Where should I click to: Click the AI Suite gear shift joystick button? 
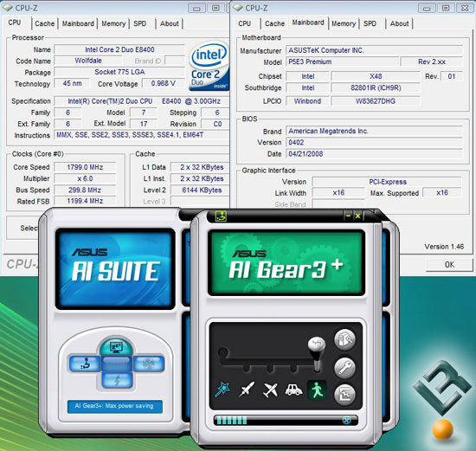pyautogui.click(x=85, y=364)
